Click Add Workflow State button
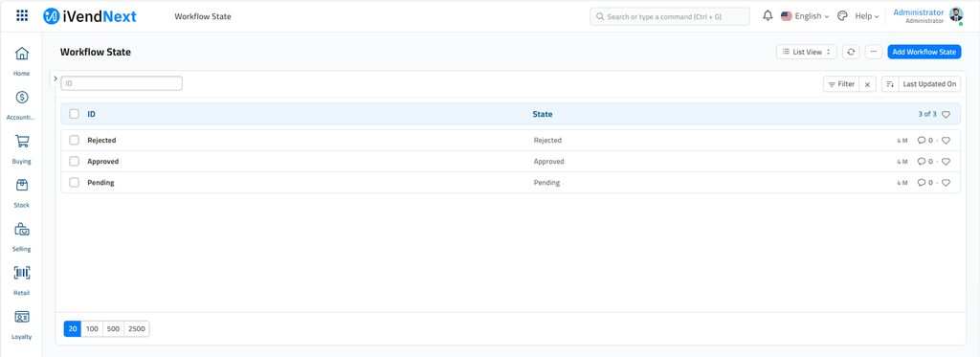 click(x=924, y=52)
